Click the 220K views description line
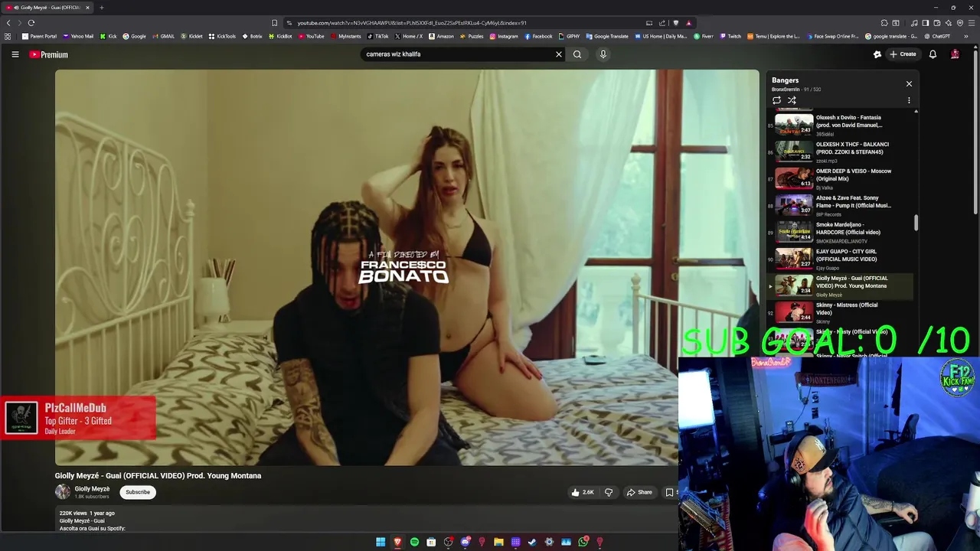This screenshot has width=980, height=551. (87, 513)
